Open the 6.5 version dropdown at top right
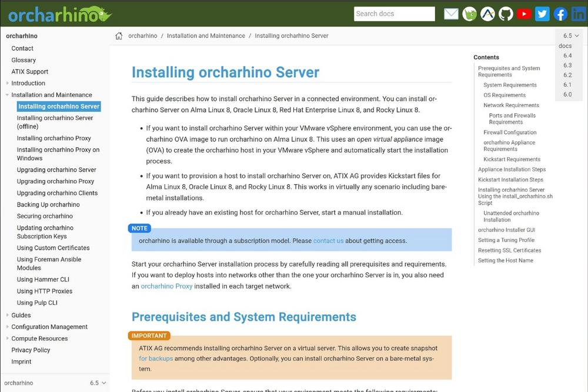The image size is (588, 392). tap(571, 36)
